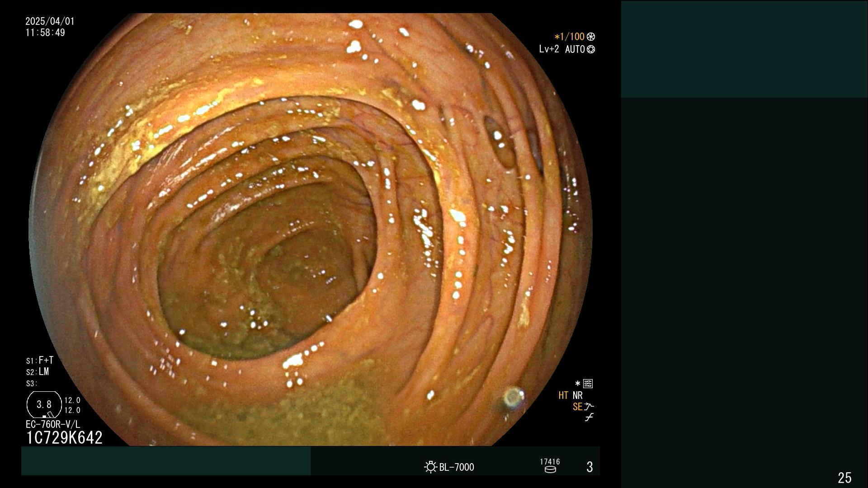The height and width of the screenshot is (488, 868).
Task: Click the S2:LM switch assignment
Action: click(x=38, y=371)
